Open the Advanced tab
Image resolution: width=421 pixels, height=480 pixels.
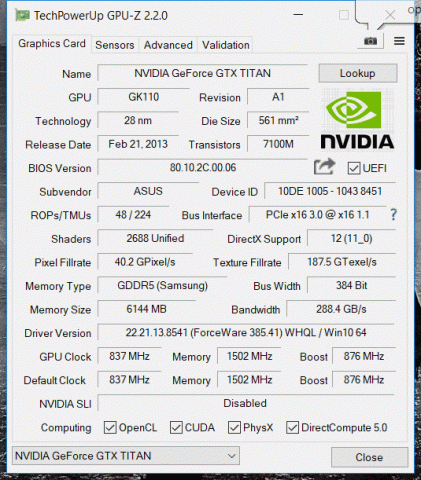click(x=168, y=45)
